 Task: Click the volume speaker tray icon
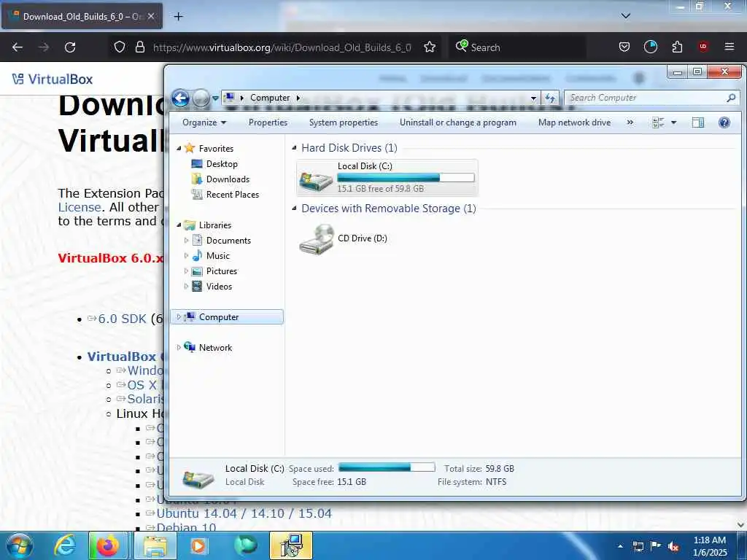click(673, 547)
